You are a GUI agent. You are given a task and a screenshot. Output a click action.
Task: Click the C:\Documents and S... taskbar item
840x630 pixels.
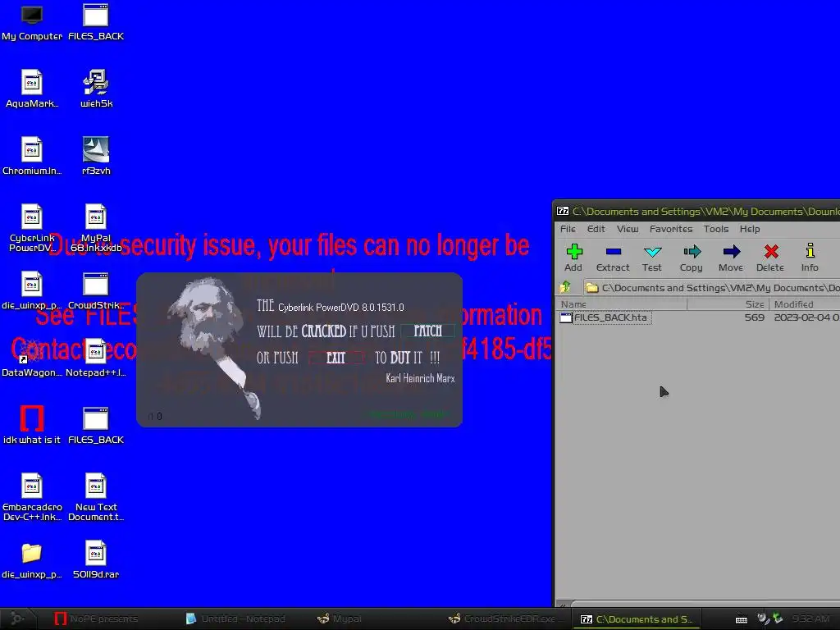(636, 619)
